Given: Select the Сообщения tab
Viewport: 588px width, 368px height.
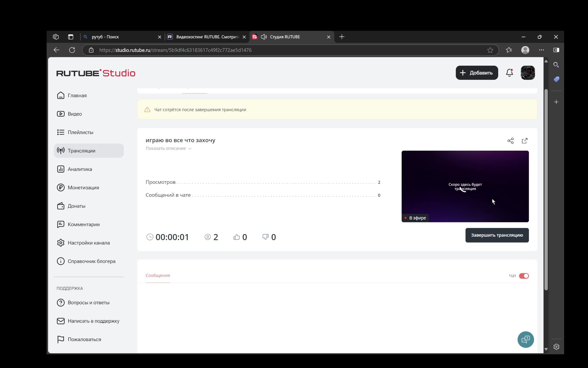Looking at the screenshot, I should (x=158, y=276).
